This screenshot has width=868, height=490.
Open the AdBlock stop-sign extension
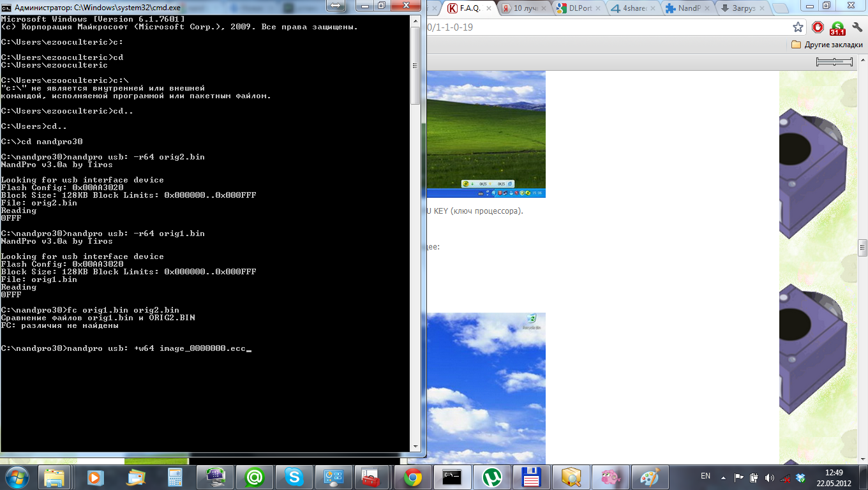coord(818,27)
